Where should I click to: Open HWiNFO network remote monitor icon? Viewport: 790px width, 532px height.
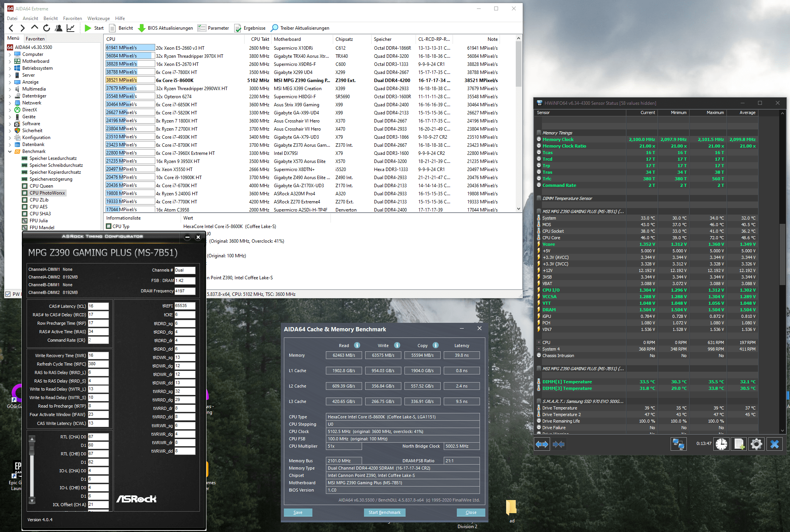coord(678,444)
